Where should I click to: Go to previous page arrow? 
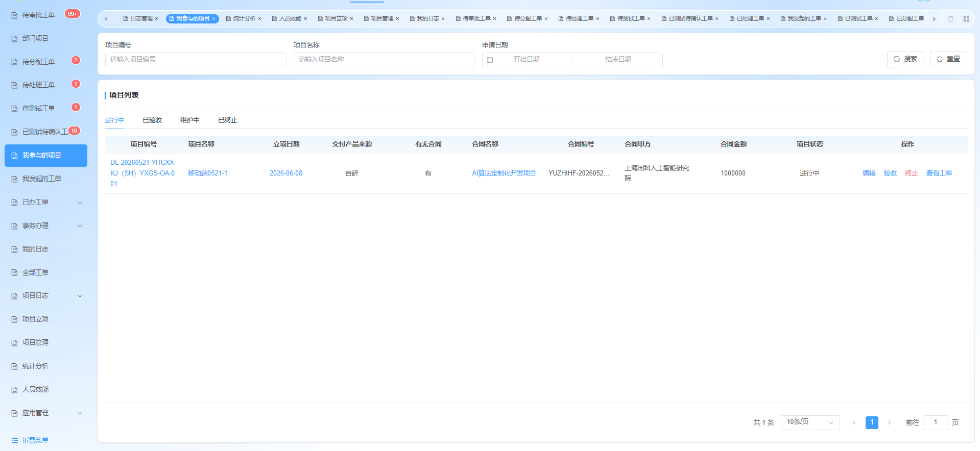[854, 422]
